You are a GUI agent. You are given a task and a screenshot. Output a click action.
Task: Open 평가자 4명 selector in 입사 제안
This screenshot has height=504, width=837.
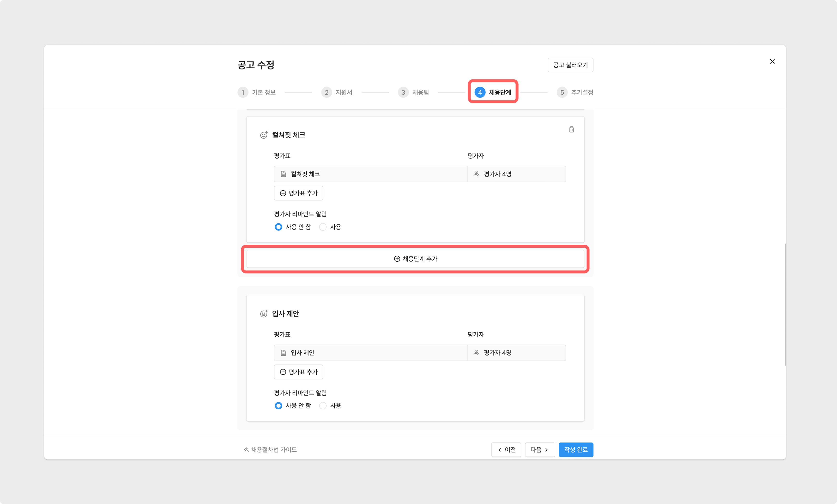pos(516,353)
